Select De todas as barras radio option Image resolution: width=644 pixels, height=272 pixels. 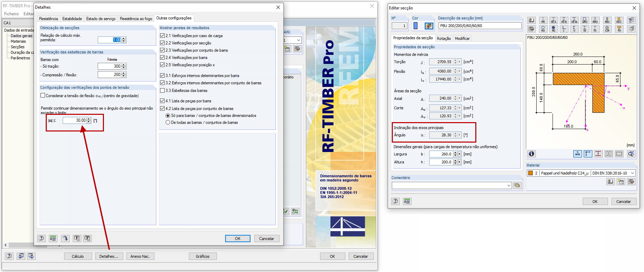(168, 122)
